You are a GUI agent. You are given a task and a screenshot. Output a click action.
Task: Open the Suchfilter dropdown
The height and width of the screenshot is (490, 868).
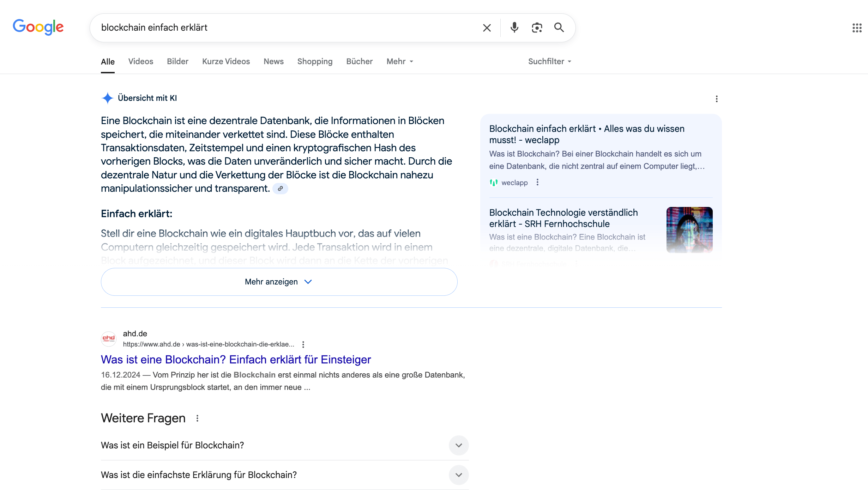tap(549, 61)
